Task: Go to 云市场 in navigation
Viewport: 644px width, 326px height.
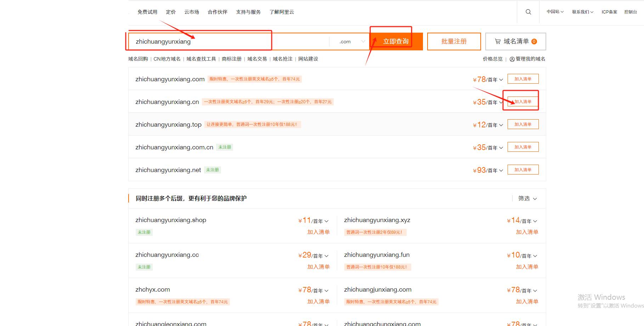Action: [x=191, y=12]
